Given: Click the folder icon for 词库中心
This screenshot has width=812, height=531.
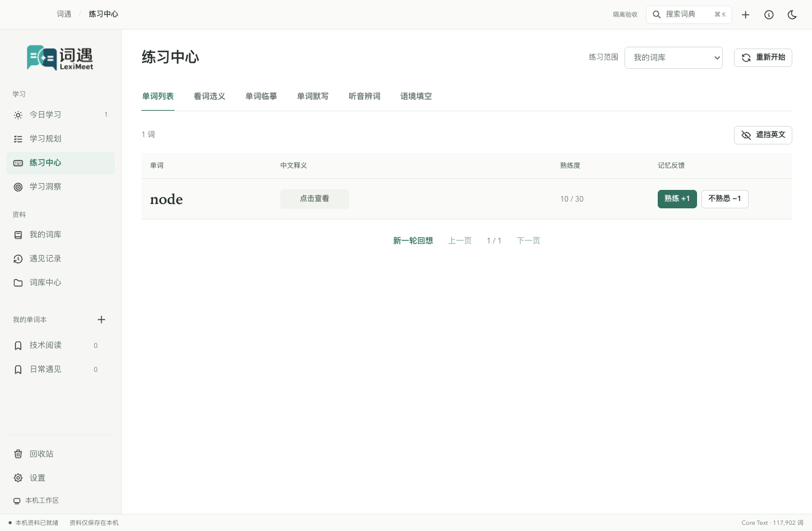Looking at the screenshot, I should [18, 283].
